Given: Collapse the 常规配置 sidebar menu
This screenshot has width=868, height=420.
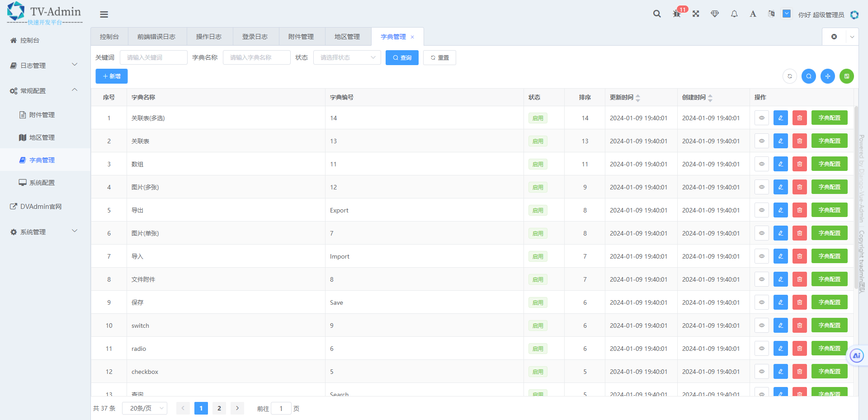Looking at the screenshot, I should (45, 91).
